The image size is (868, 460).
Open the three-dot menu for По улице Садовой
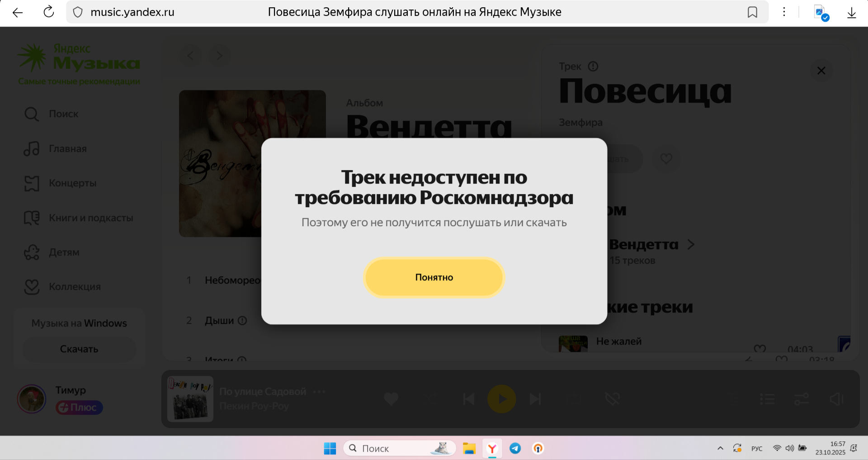[319, 392]
